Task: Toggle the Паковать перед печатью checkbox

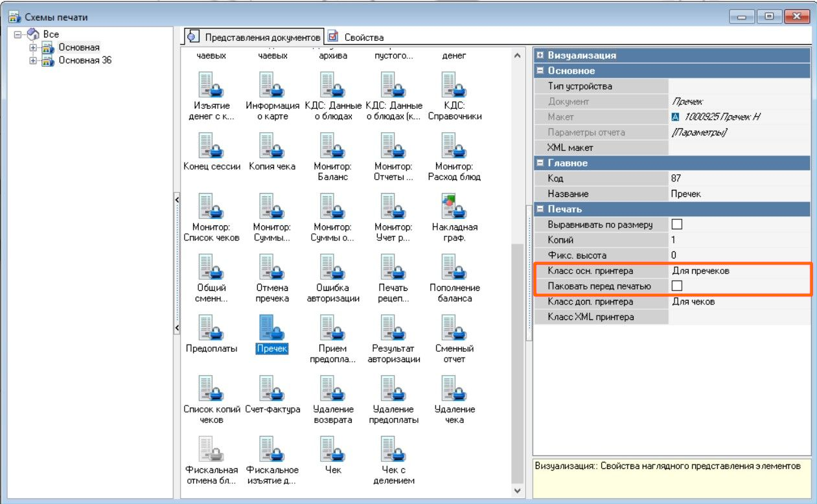Action: pyautogui.click(x=677, y=286)
